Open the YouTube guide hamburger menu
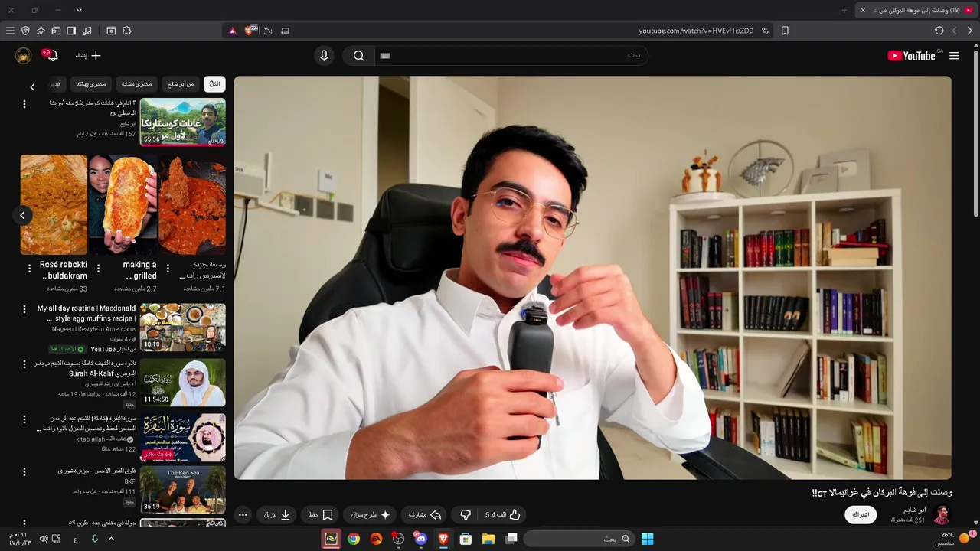 click(x=954, y=56)
